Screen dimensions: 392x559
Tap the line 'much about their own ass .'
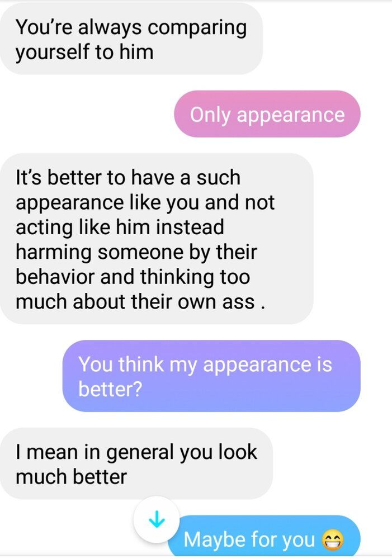tap(140, 302)
